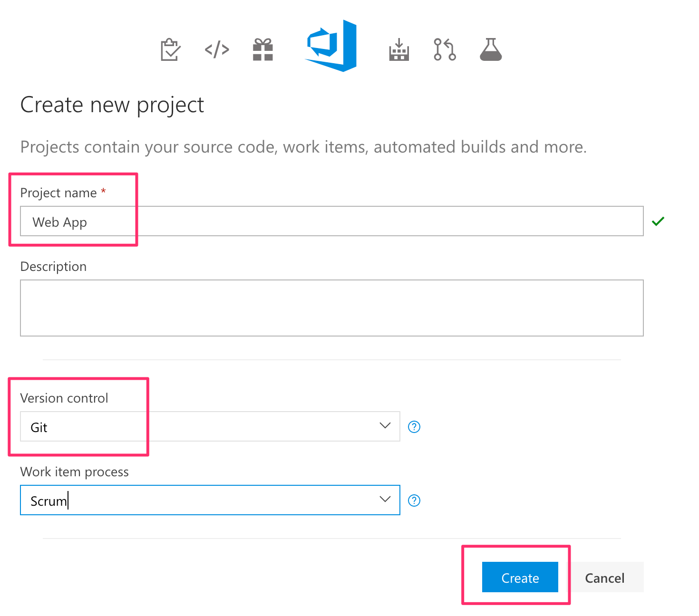Click the Projects contain your source code text
This screenshot has height=616, width=699.
[303, 147]
